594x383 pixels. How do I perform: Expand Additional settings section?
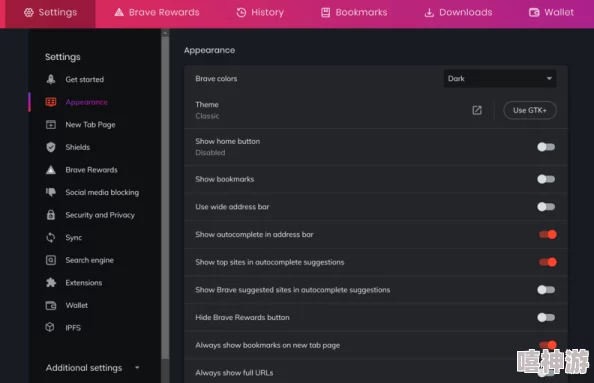93,368
